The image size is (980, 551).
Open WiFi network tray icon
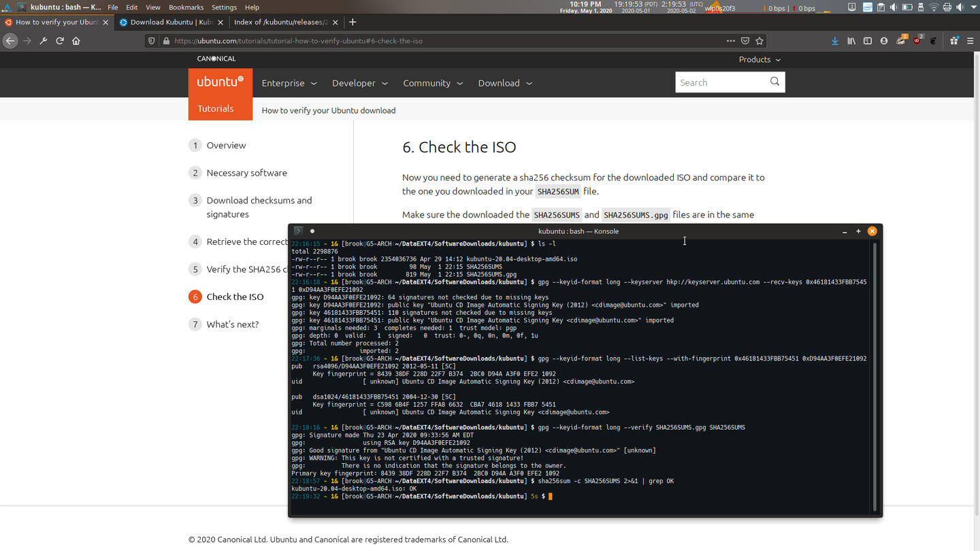click(934, 7)
